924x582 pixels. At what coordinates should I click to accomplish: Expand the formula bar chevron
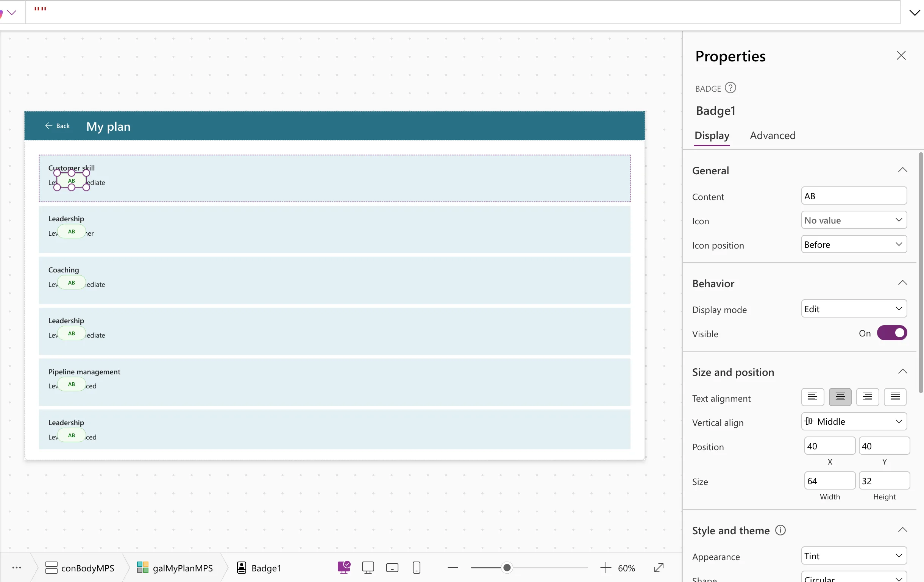pyautogui.click(x=915, y=13)
